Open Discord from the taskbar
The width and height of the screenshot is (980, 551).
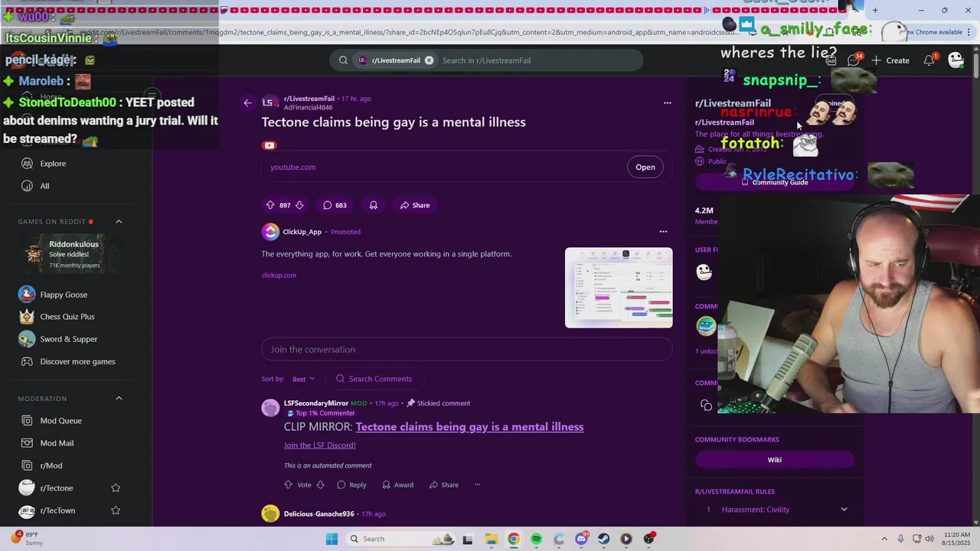point(581,539)
